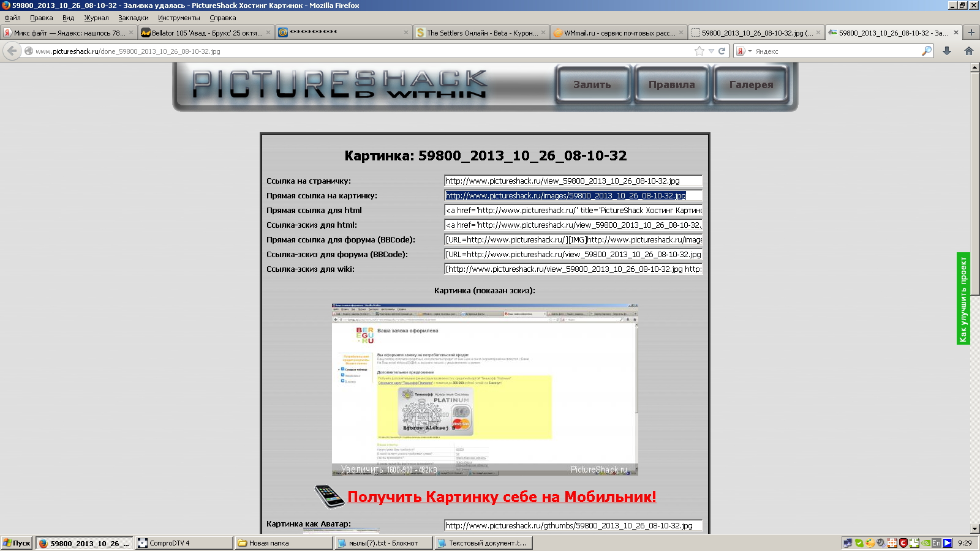Click the avatar link field
Screen dimensions: 980x551
point(573,525)
